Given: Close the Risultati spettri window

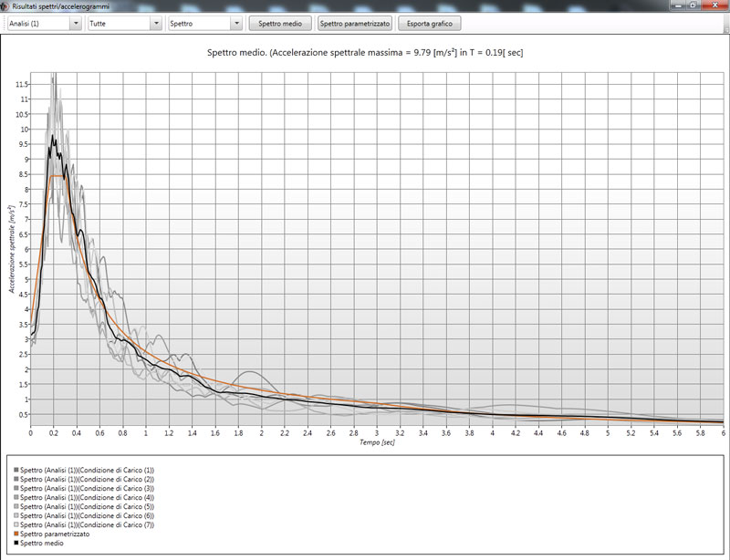Looking at the screenshot, I should point(714,5).
